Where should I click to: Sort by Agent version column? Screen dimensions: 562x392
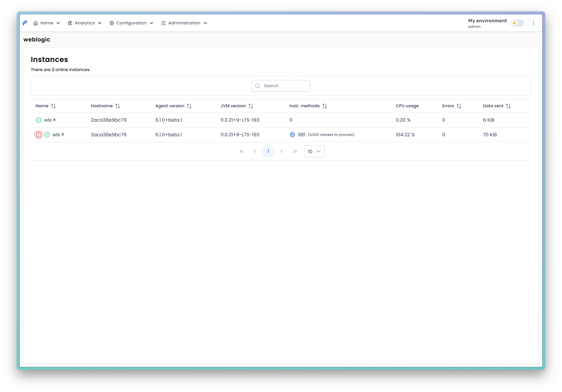click(189, 106)
